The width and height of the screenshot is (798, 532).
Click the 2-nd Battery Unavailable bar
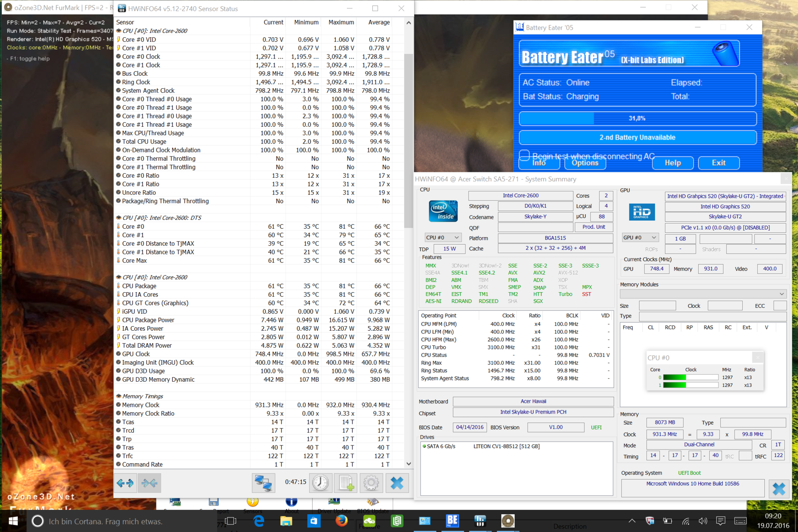pos(638,137)
